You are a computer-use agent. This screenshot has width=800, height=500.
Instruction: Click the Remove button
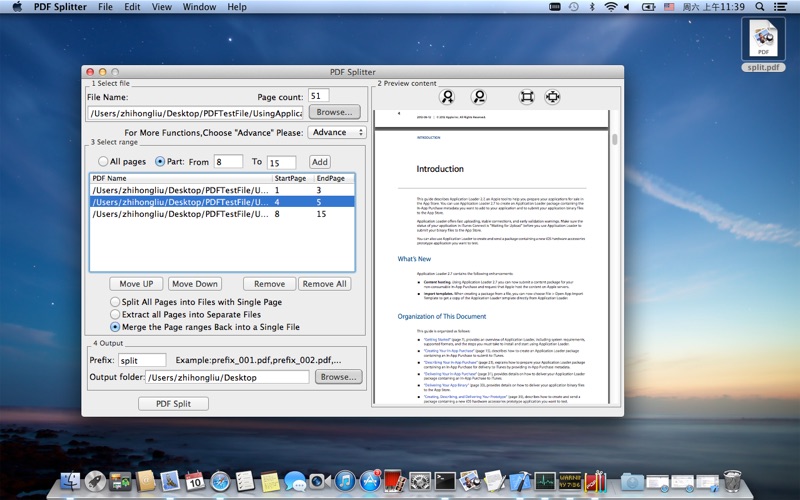[x=269, y=284]
